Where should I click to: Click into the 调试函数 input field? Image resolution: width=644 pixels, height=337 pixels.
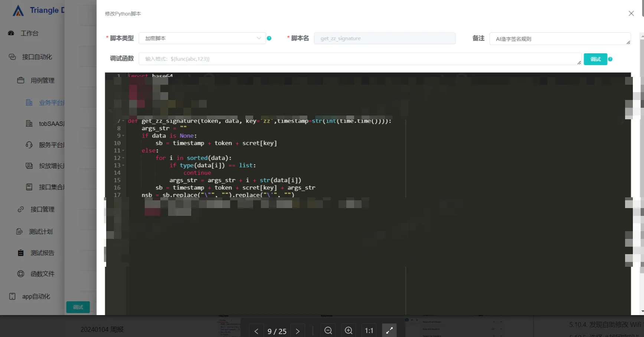(358, 59)
